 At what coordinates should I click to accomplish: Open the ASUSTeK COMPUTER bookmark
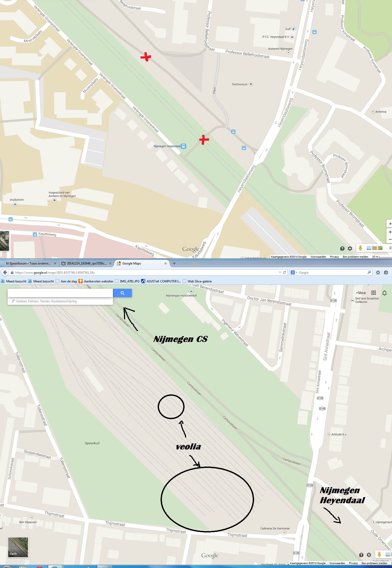161,281
